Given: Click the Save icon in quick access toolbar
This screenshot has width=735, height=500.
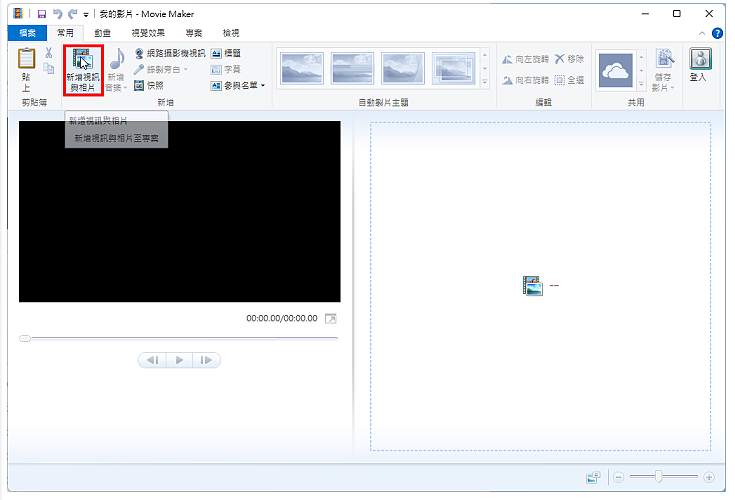Looking at the screenshot, I should coord(42,14).
